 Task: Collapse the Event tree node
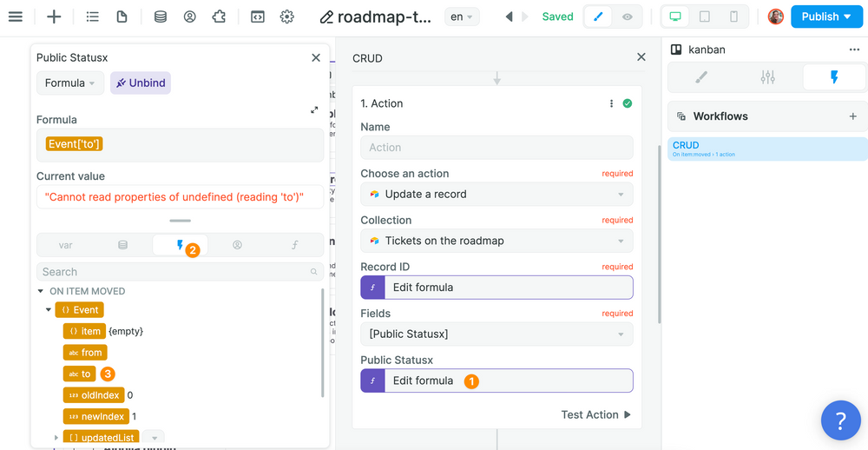pos(49,310)
